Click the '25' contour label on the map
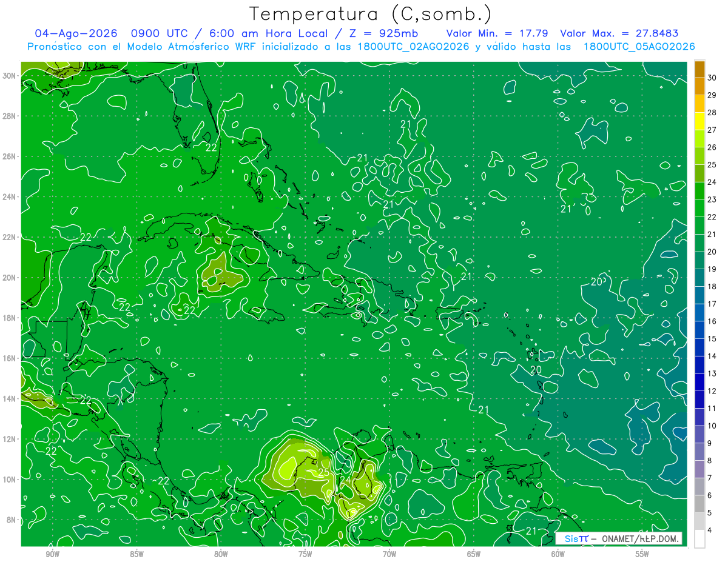The height and width of the screenshot is (562, 728). pos(324,472)
